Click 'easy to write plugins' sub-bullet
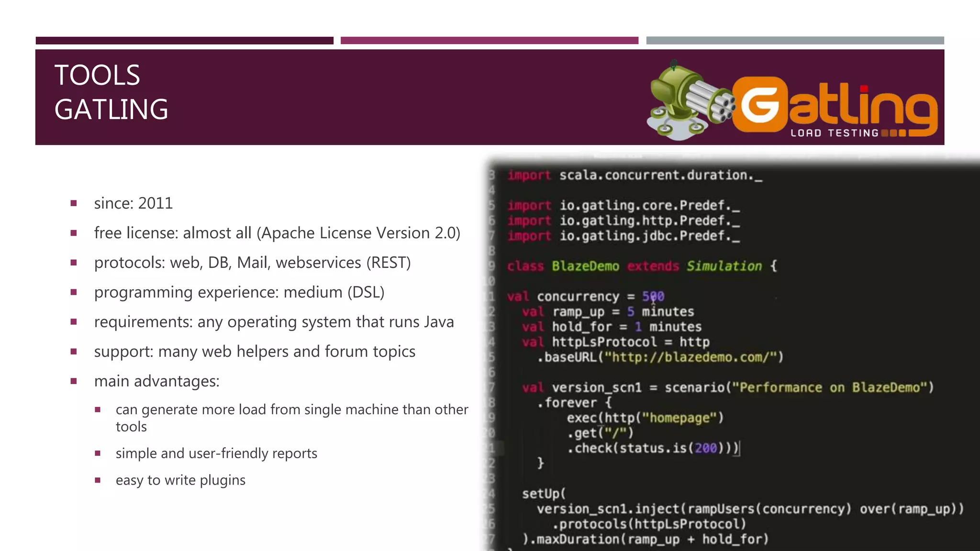 180,480
